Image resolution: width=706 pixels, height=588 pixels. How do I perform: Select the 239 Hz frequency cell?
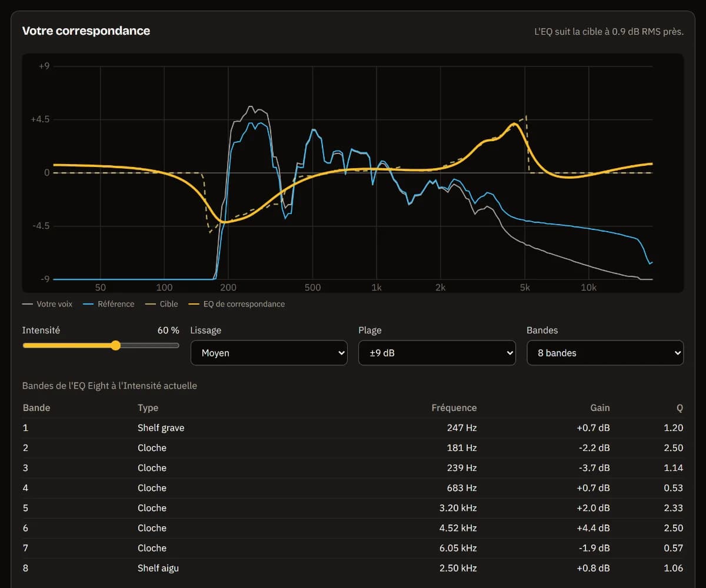[x=462, y=467]
